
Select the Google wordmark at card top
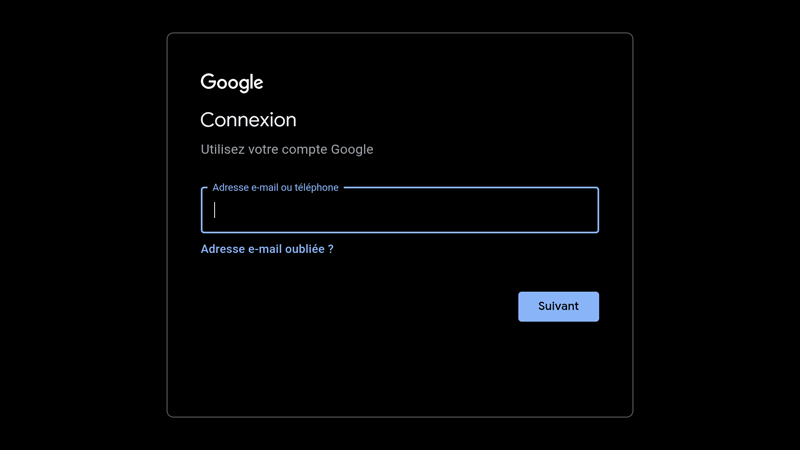(231, 82)
